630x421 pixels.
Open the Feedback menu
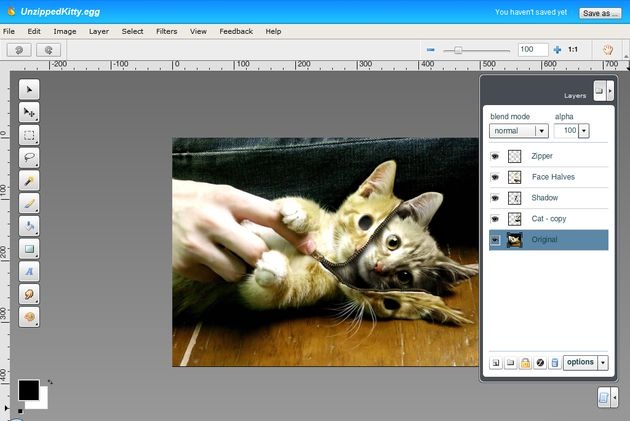point(236,31)
